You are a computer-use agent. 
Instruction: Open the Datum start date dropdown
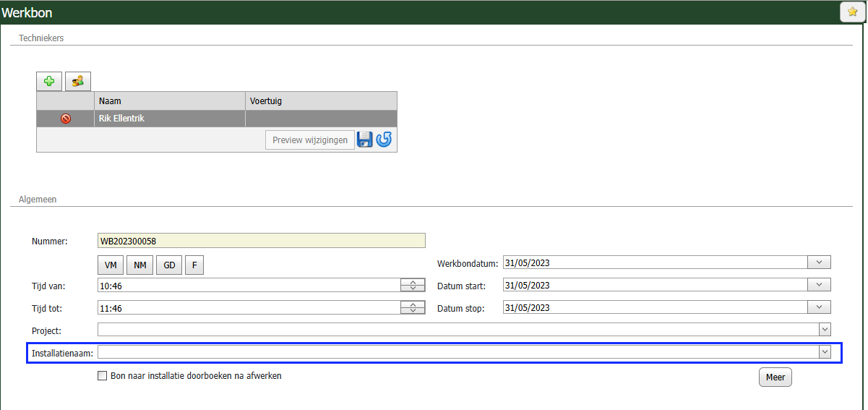pyautogui.click(x=819, y=285)
